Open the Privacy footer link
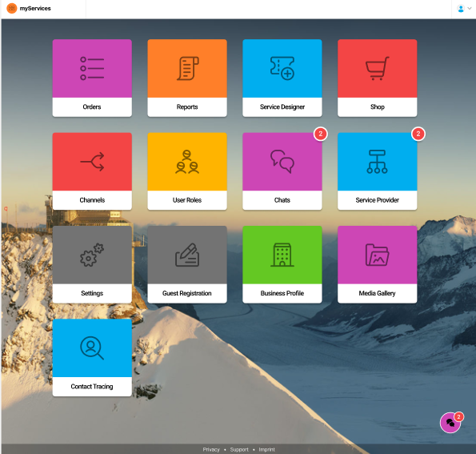The width and height of the screenshot is (476, 454). click(211, 449)
